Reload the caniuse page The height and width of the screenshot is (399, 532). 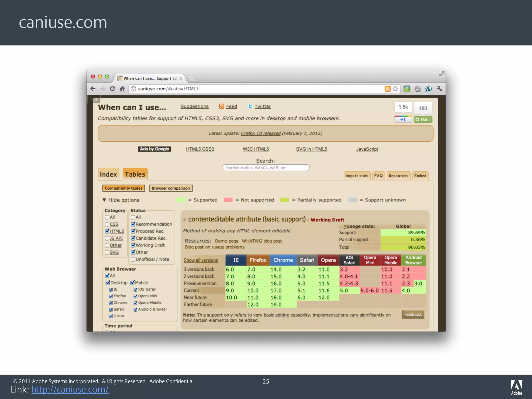[112, 89]
